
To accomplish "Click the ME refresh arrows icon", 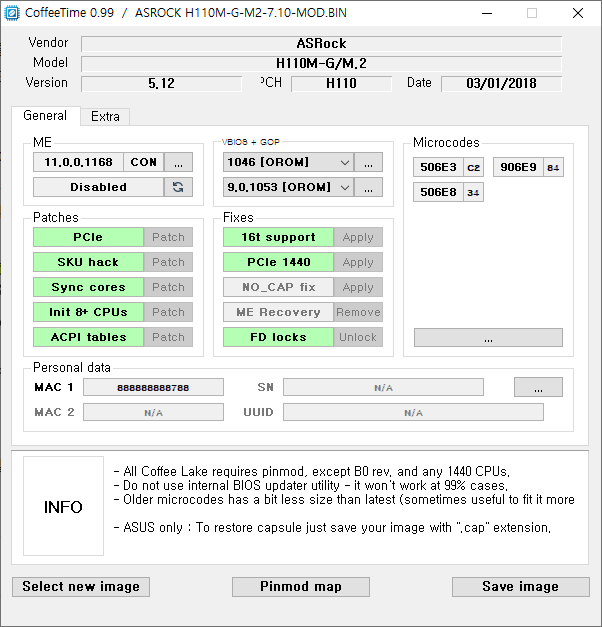I will (x=178, y=187).
